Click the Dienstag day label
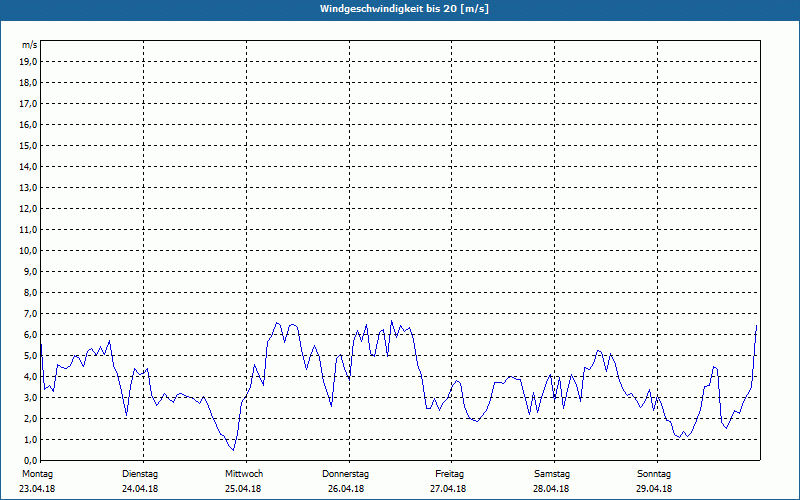Image resolution: width=800 pixels, height=500 pixels. click(140, 474)
